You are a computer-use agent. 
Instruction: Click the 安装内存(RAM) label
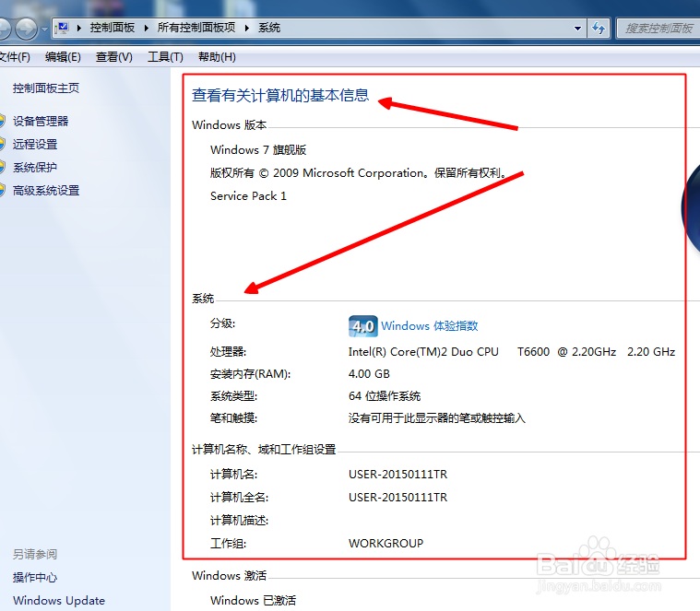coord(251,374)
